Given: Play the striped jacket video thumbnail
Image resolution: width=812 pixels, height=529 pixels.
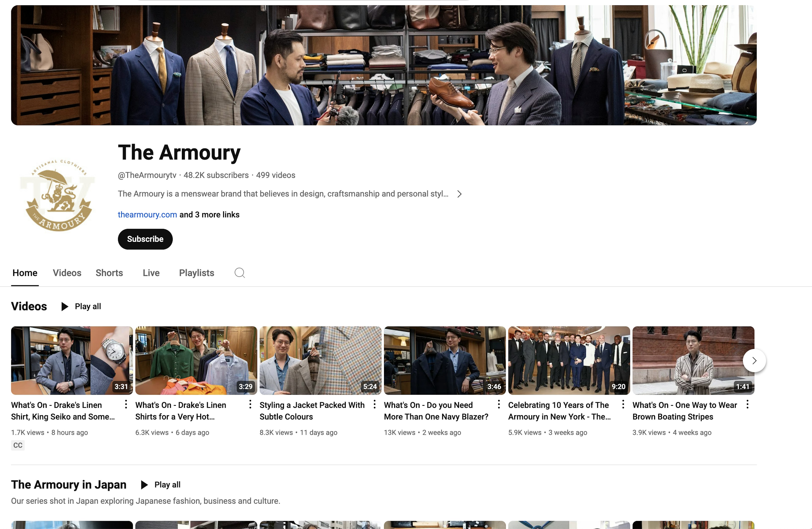Looking at the screenshot, I should 693,360.
